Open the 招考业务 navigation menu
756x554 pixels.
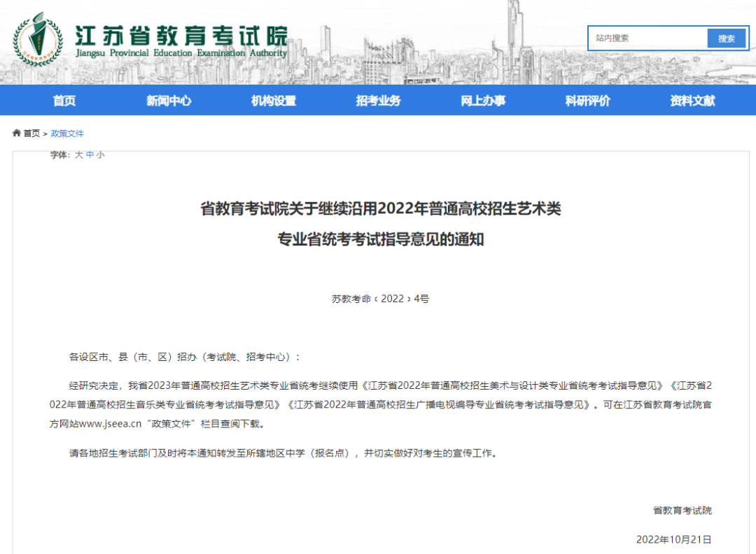tap(379, 100)
